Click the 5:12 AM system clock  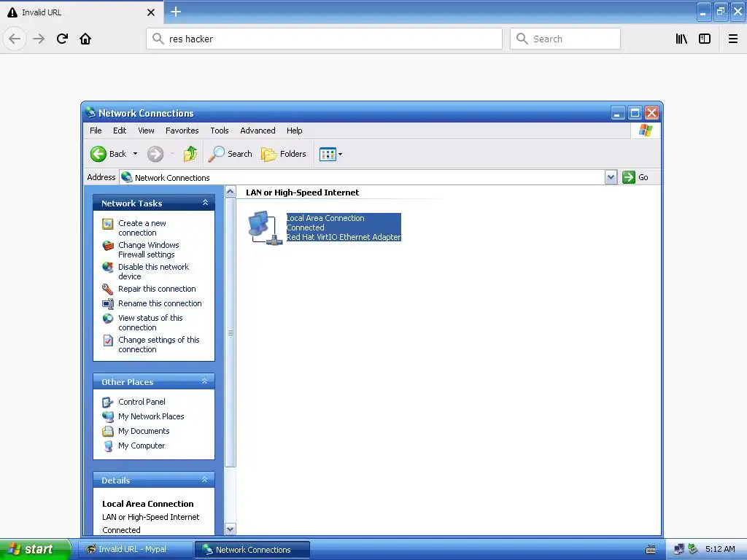click(x=720, y=549)
